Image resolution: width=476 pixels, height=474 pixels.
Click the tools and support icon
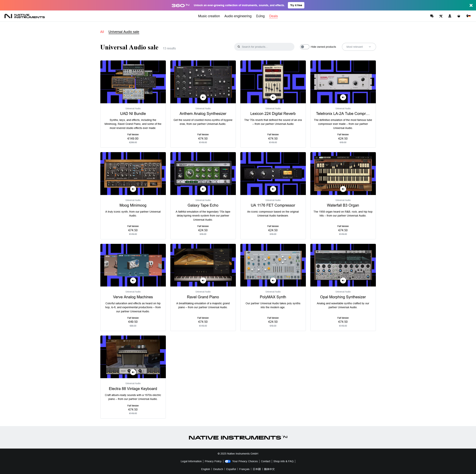[441, 16]
